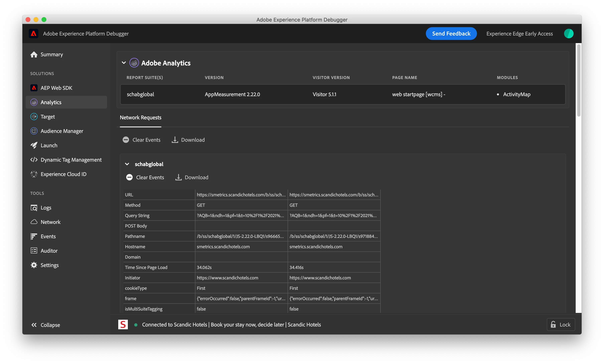Open Dynamic Tag Management section
The image size is (604, 364).
click(x=71, y=160)
